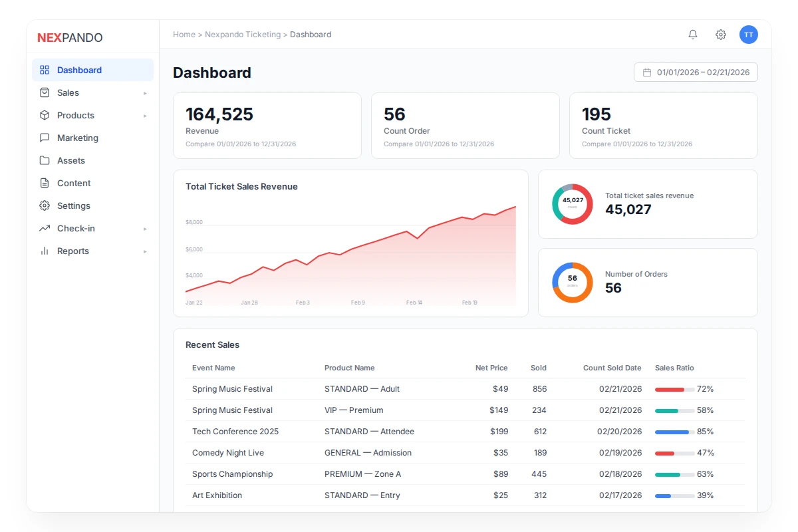
Task: Click the notification bell icon
Action: 692,35
